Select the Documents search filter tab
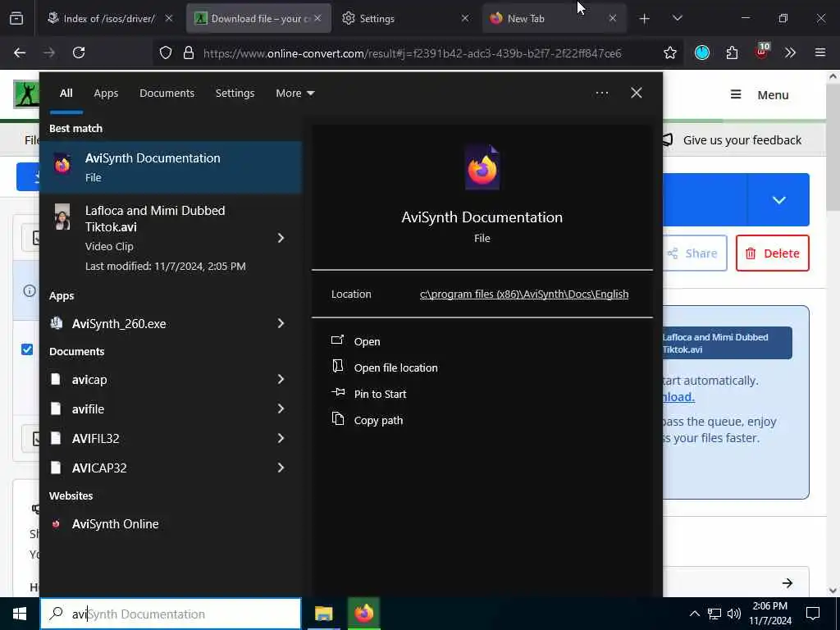The width and height of the screenshot is (840, 630). 167,94
